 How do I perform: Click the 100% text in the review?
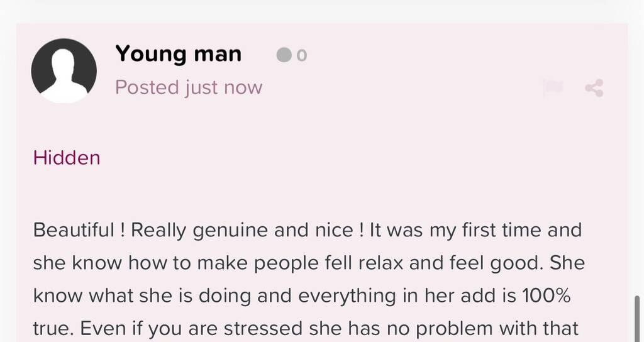click(x=547, y=295)
